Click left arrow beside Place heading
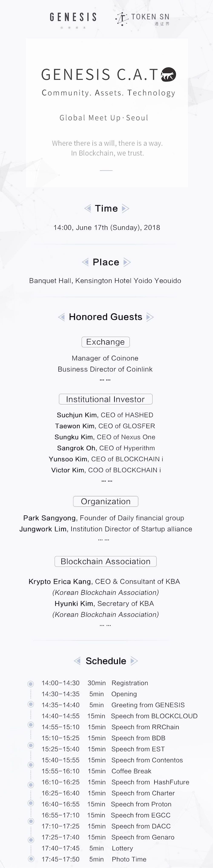This screenshot has height=868, width=213. pyautogui.click(x=85, y=262)
